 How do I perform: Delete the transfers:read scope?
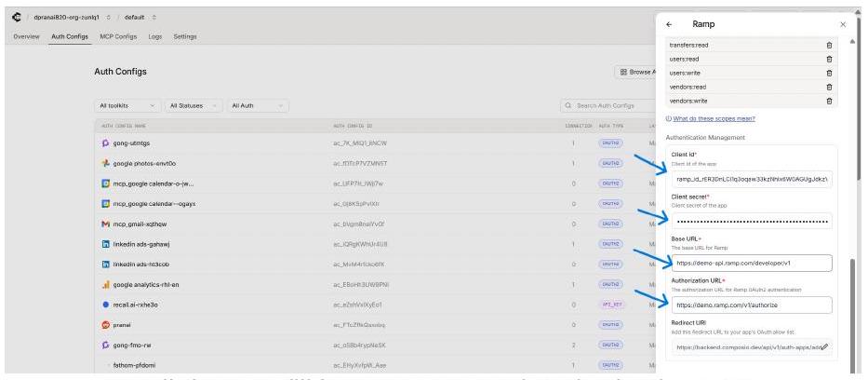click(829, 45)
